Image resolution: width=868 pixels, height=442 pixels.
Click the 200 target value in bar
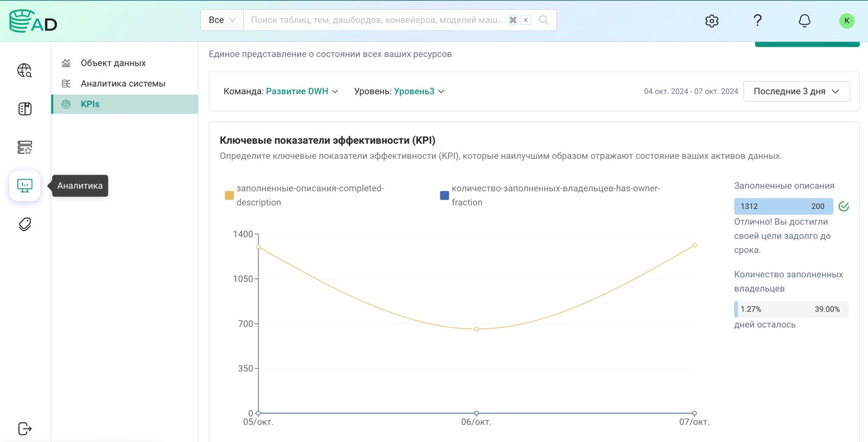tap(818, 206)
